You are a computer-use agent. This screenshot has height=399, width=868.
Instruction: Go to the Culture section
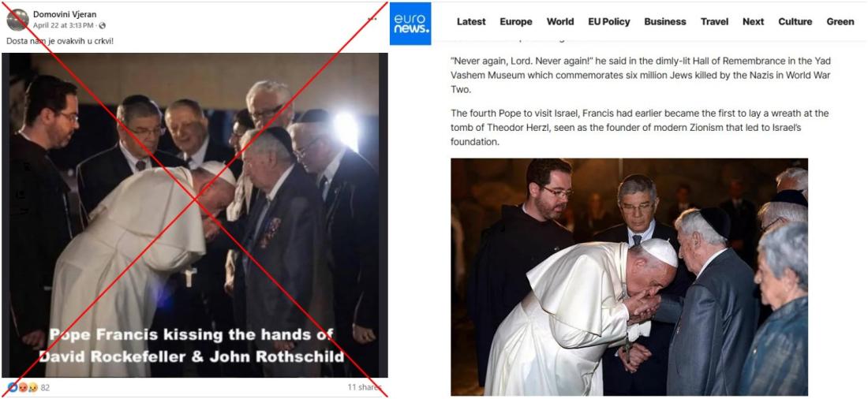pos(795,21)
